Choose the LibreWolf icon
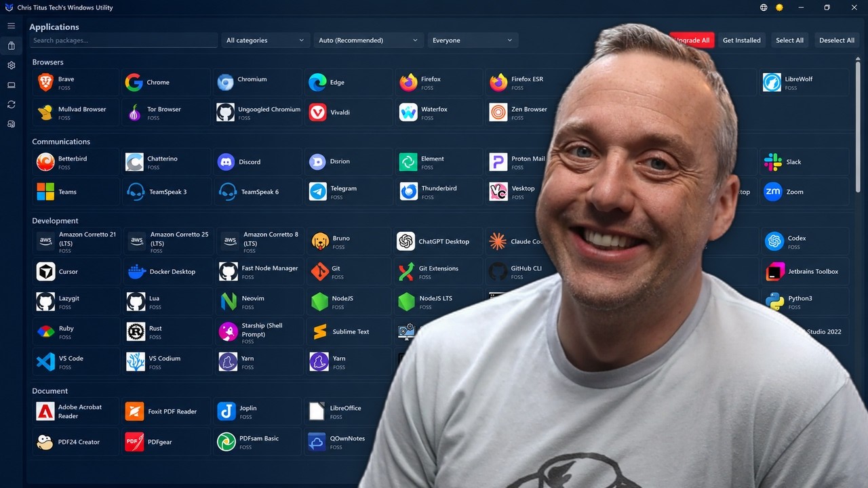 pyautogui.click(x=772, y=83)
